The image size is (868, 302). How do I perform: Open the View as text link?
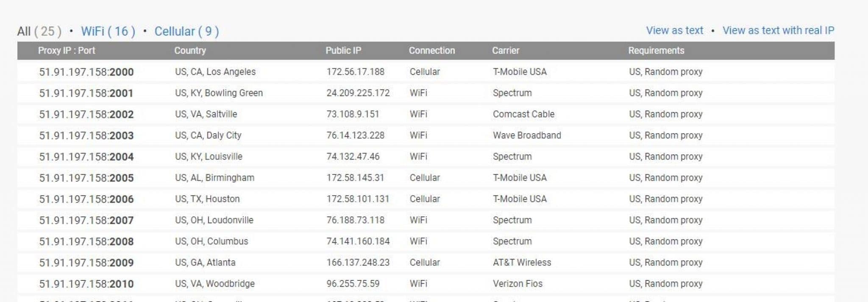[x=674, y=31]
